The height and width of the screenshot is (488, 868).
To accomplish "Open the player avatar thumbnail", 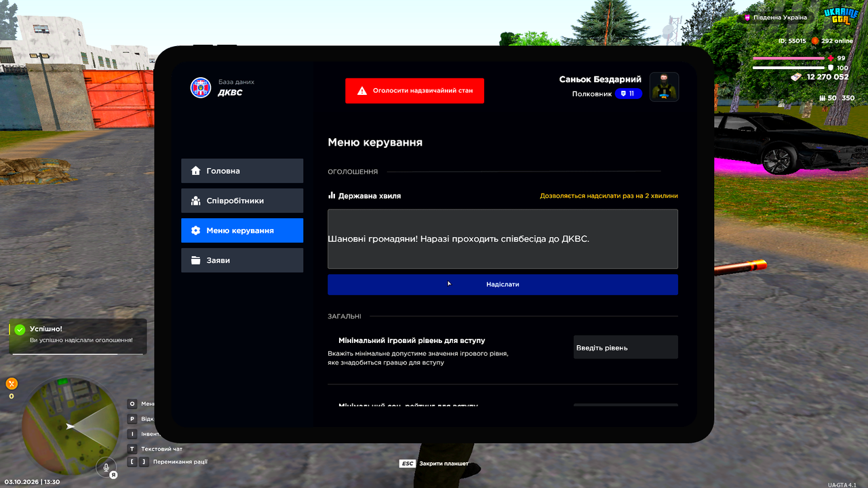I will (665, 87).
